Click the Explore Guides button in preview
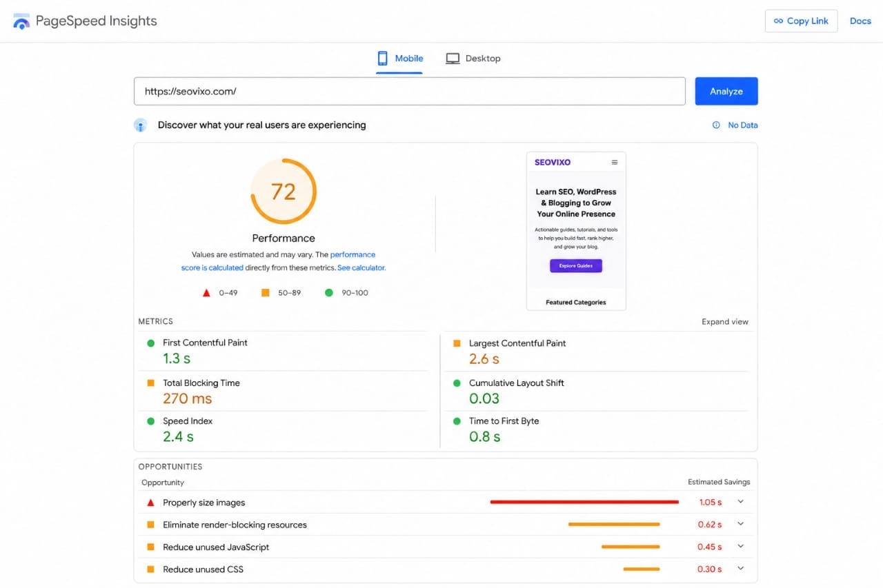Screen dimensions: 883x588 (576, 265)
